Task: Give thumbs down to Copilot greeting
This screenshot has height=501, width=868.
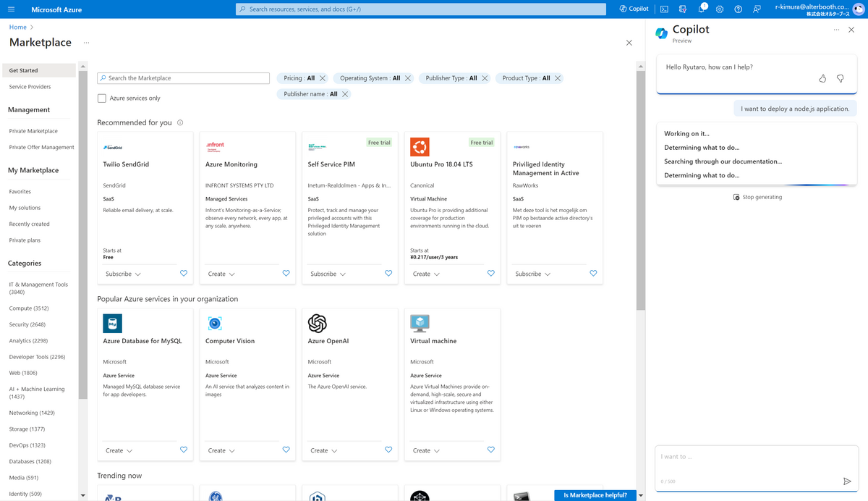Action: (841, 78)
